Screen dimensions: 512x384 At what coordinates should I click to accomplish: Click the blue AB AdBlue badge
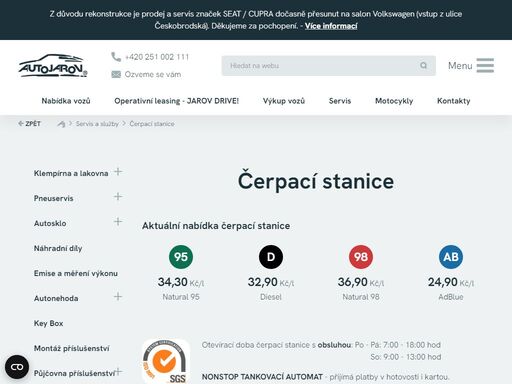point(451,257)
